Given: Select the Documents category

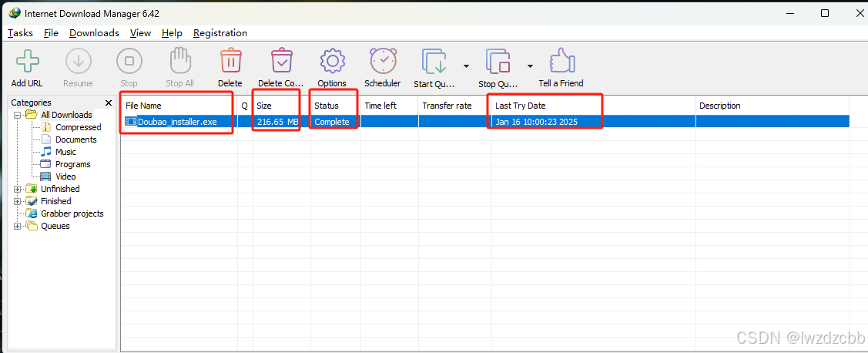Looking at the screenshot, I should click(x=75, y=140).
